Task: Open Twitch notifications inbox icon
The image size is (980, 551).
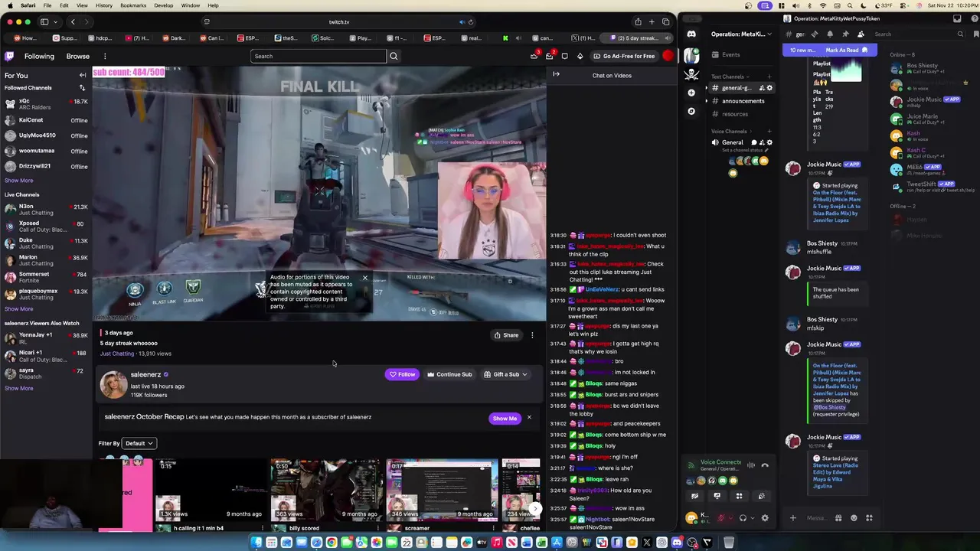Action: [x=549, y=56]
